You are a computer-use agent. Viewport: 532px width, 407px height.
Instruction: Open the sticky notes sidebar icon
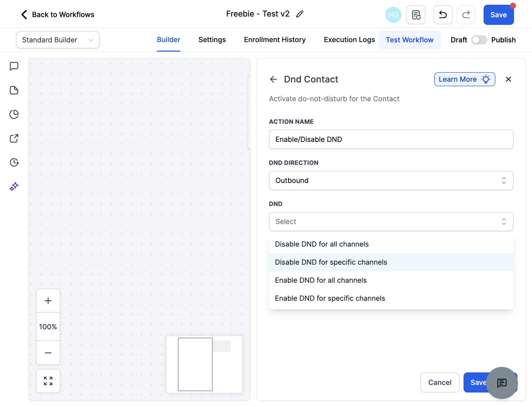(14, 90)
